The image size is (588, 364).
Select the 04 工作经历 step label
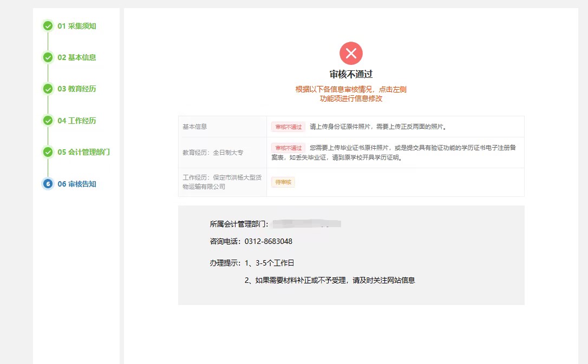coord(77,121)
